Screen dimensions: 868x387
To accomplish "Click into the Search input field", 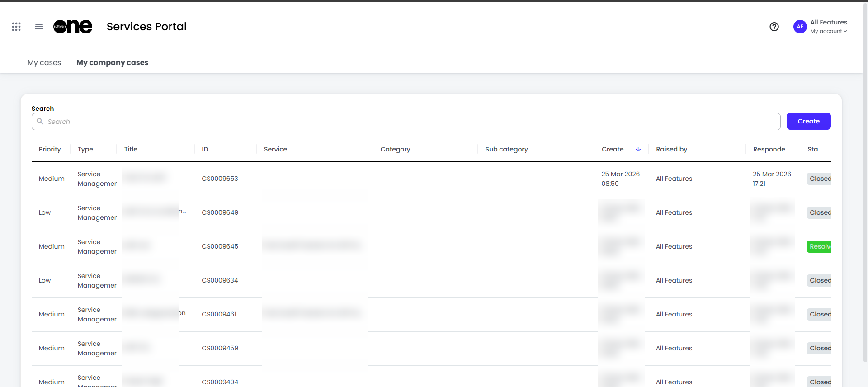I will (407, 122).
